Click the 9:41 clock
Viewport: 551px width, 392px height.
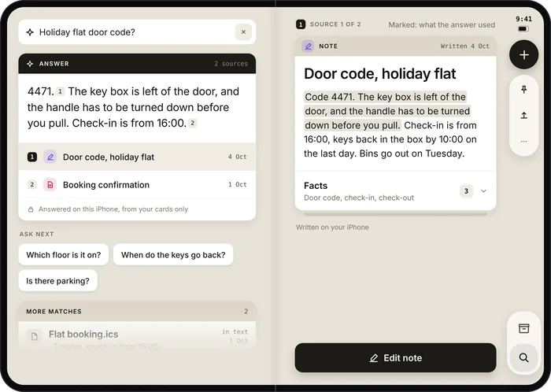pos(524,19)
